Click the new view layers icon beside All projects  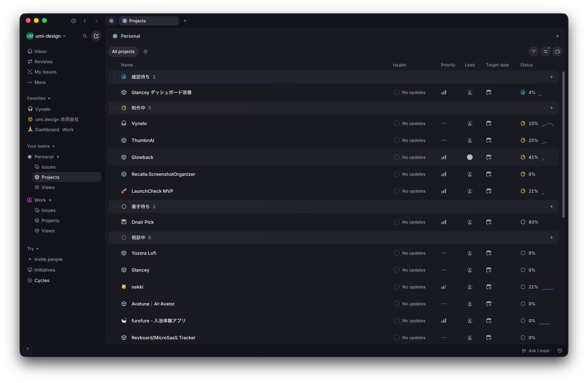point(146,51)
